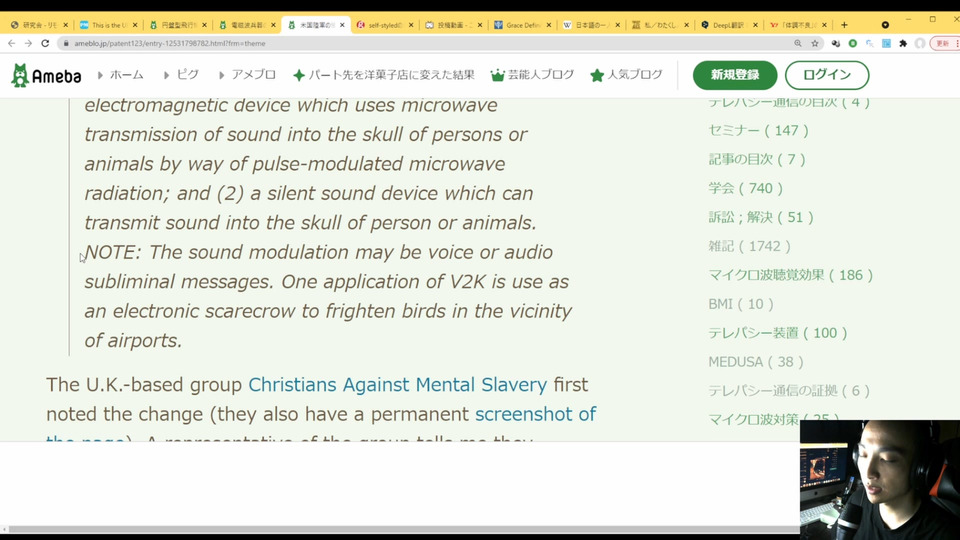Open MEDUSA (38) category
This screenshot has width=960, height=540.
756,362
